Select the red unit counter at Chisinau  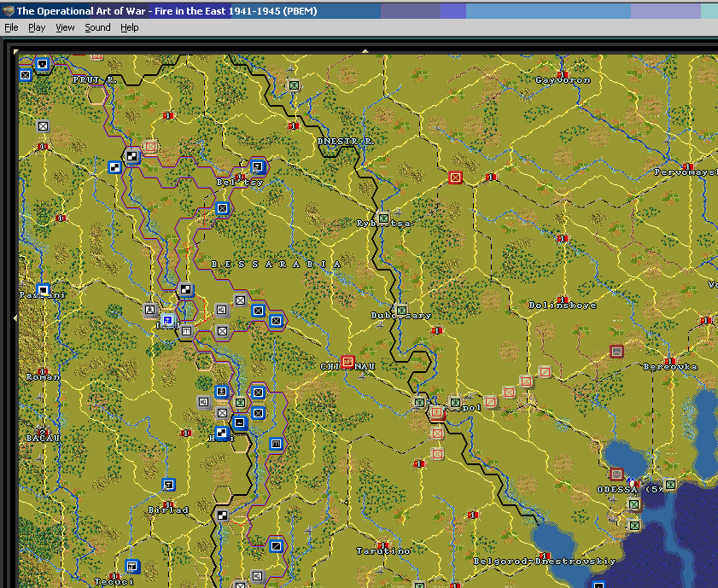pos(347,362)
